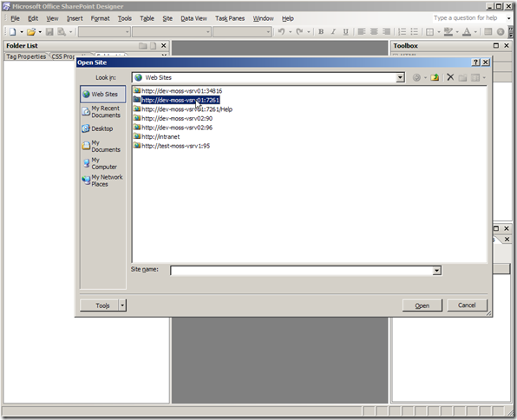Open the Edit menu
Screen dimensions: 517x420
(33, 18)
